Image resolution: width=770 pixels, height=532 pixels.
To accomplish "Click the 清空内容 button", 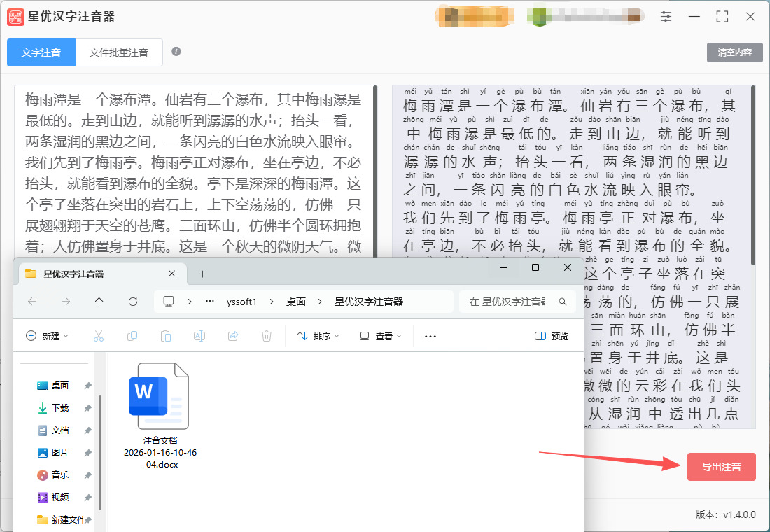I will click(x=734, y=52).
